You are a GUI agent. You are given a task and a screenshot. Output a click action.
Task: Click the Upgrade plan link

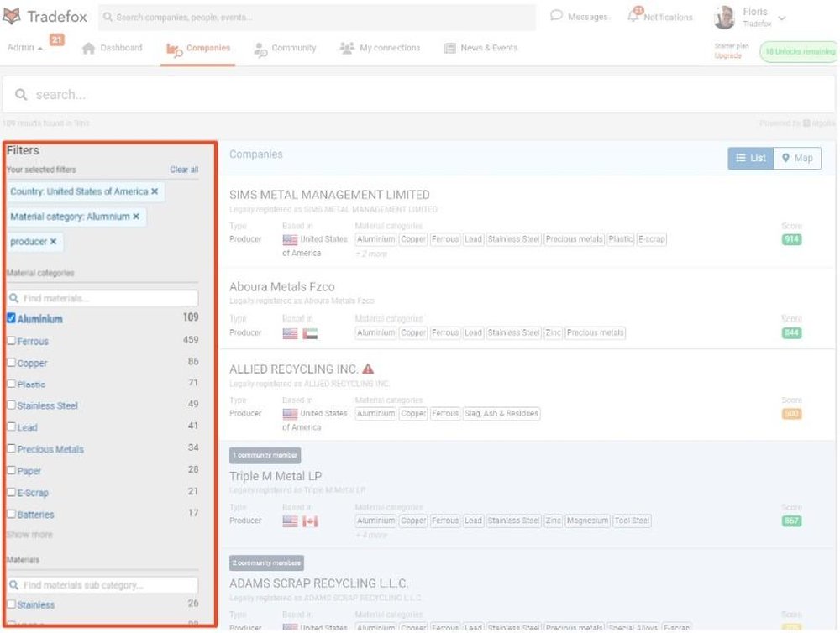pos(727,55)
